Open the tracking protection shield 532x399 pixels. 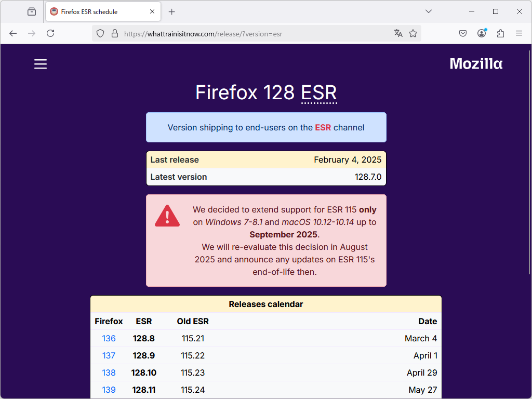pyautogui.click(x=99, y=33)
